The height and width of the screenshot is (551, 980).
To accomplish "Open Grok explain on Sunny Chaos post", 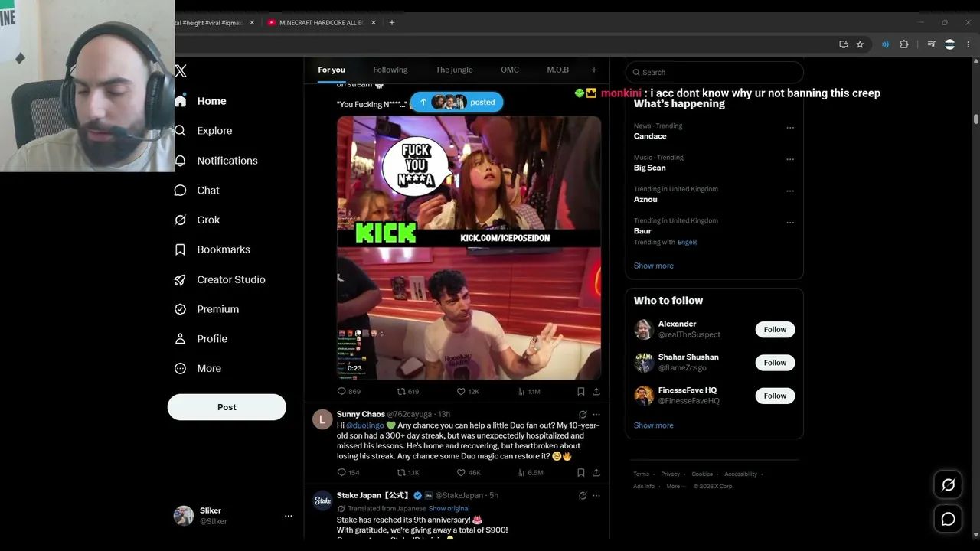I will 583,414.
